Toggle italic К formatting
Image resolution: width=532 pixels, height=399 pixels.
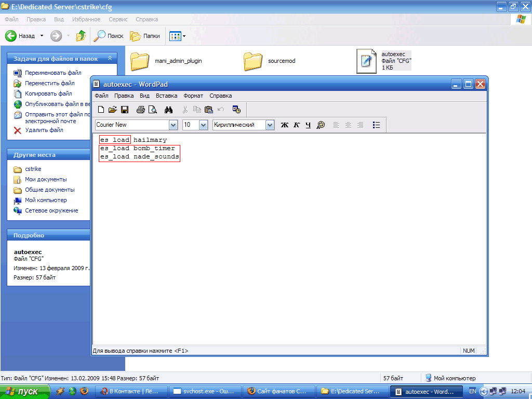(x=297, y=125)
